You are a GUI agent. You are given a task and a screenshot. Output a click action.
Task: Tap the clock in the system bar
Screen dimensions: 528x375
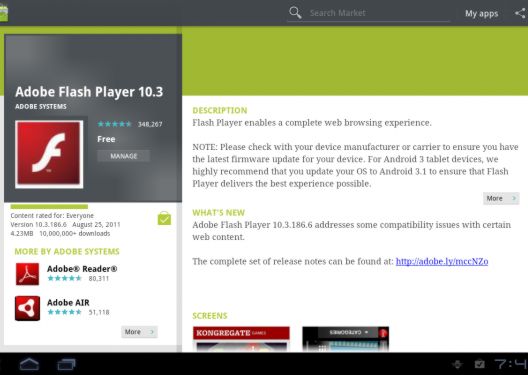[511, 364]
